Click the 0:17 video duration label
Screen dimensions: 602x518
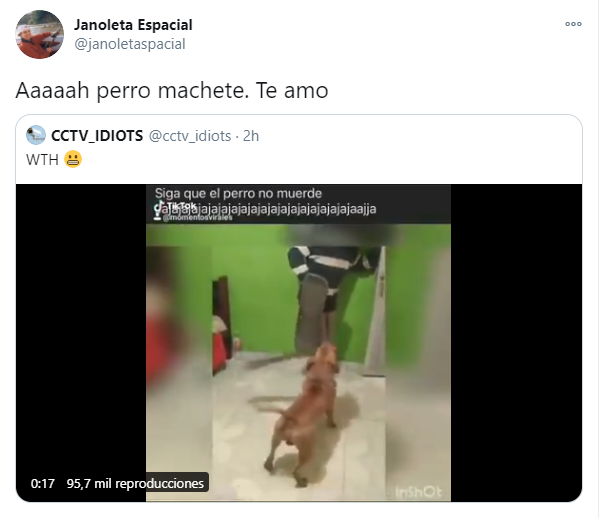click(x=43, y=483)
